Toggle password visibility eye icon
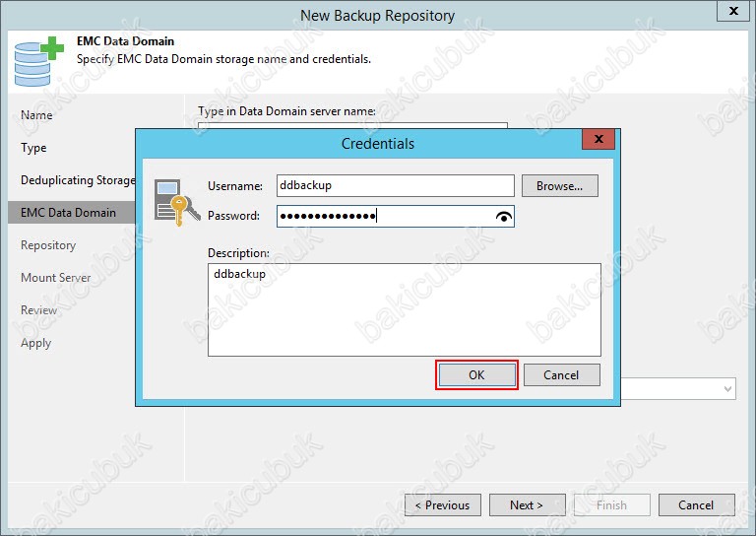This screenshot has width=756, height=536. coord(504,217)
